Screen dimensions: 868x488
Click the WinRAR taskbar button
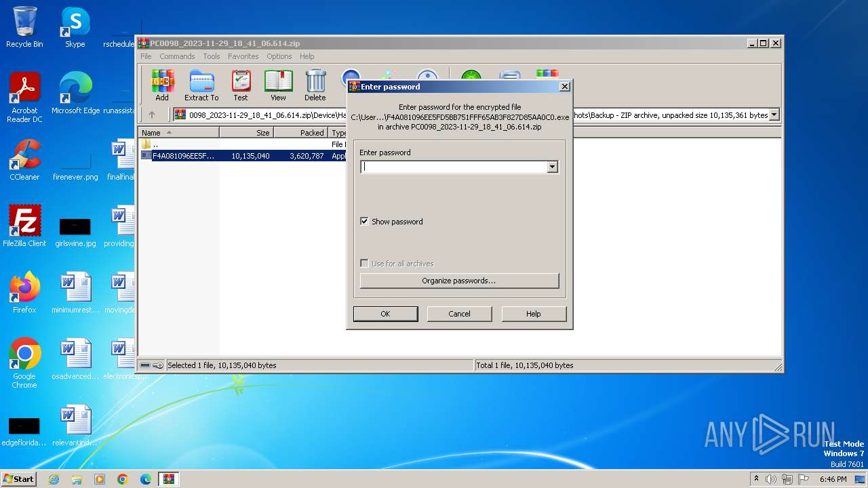[169, 479]
